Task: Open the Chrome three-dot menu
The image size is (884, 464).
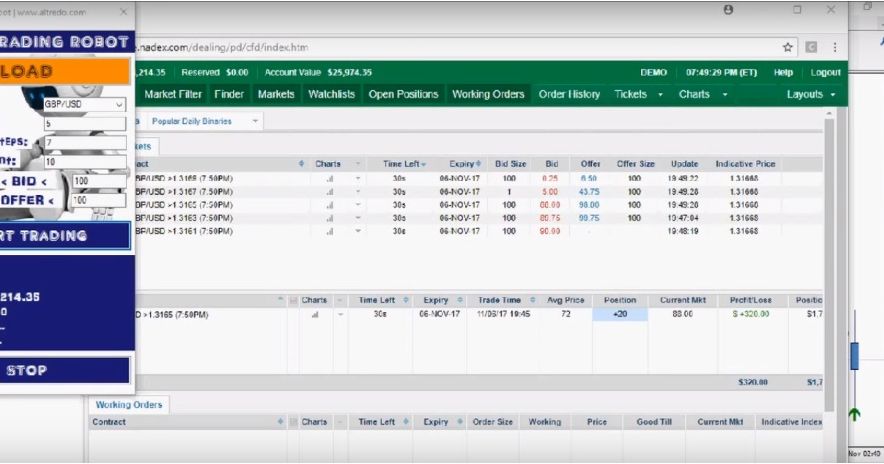Action: [835, 47]
